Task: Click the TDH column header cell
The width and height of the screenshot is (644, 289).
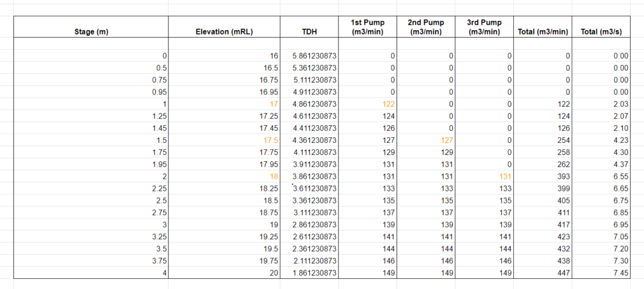Action: point(309,26)
